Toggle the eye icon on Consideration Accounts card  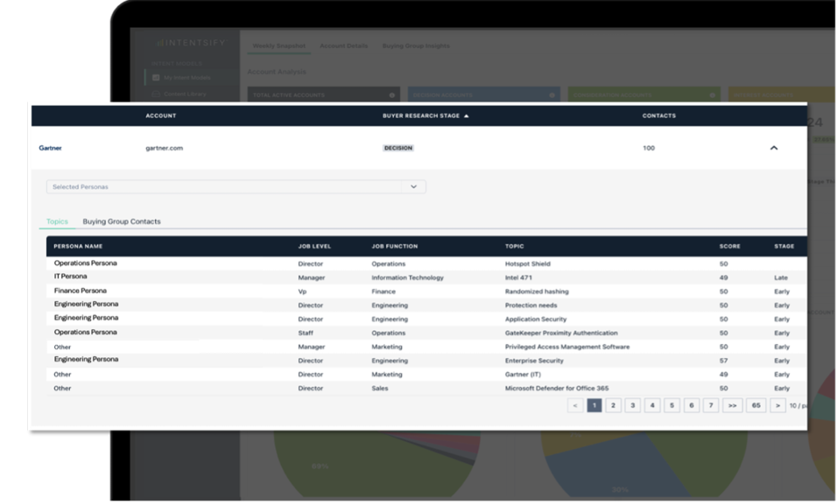tap(713, 94)
